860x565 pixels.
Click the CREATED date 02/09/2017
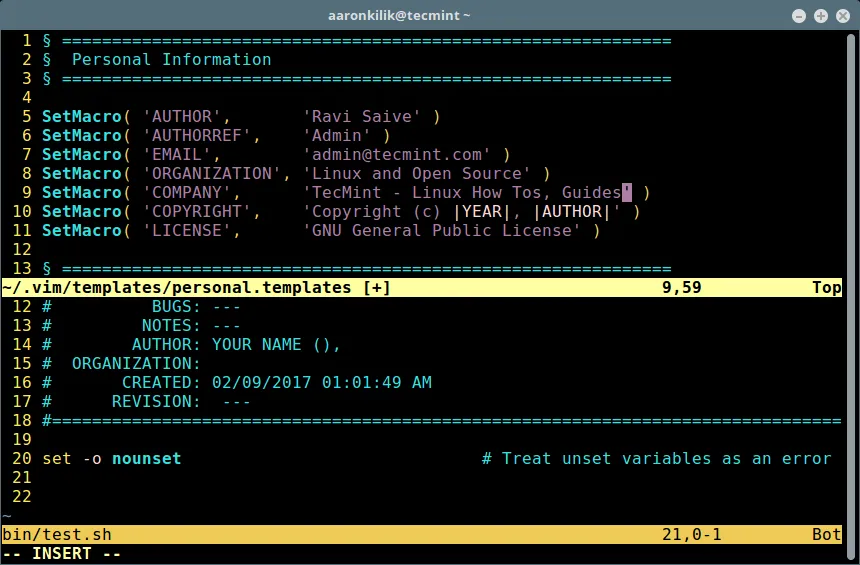[261, 383]
